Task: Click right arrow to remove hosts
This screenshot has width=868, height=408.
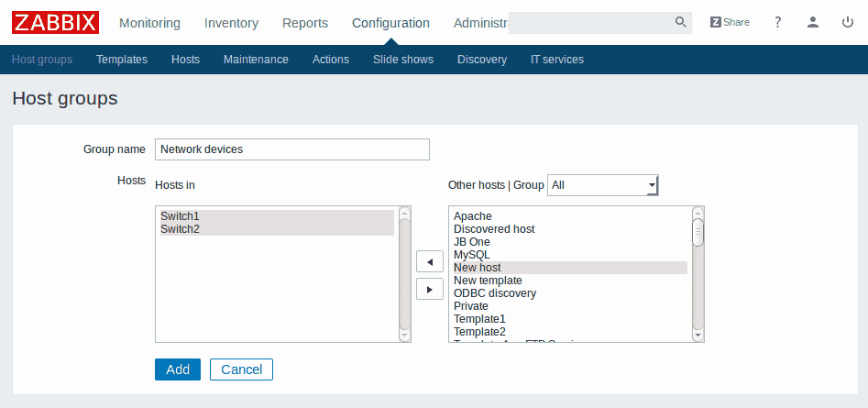Action: point(430,289)
